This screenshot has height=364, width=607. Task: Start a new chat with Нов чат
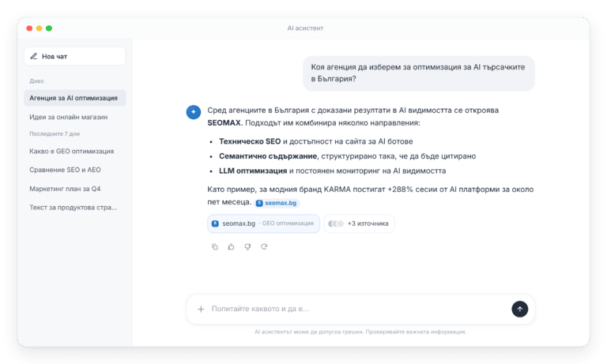click(75, 57)
